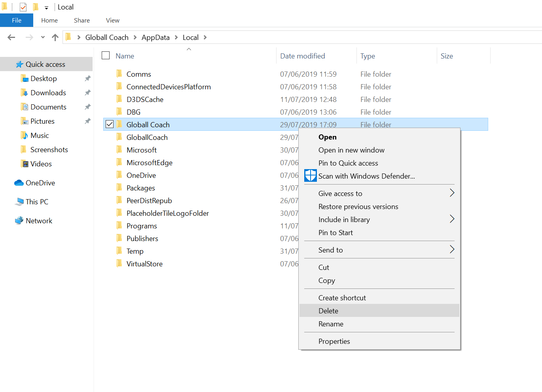Select Network icon in sidebar

click(19, 220)
